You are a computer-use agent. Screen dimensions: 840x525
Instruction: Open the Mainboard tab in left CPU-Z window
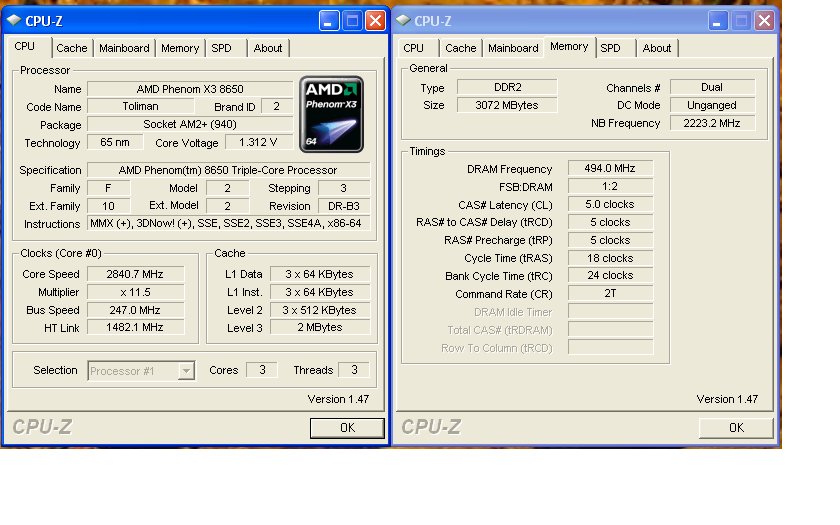coord(124,48)
